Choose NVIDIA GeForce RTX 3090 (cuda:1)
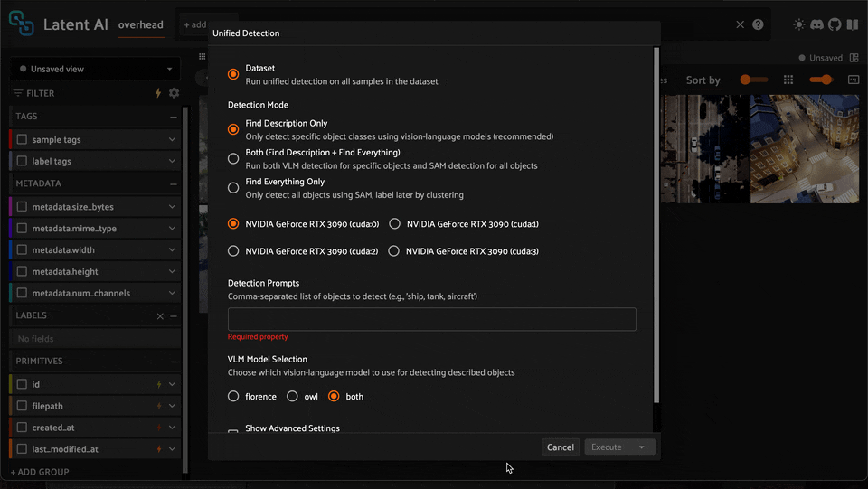Viewport: 868px width, 489px height. point(394,223)
